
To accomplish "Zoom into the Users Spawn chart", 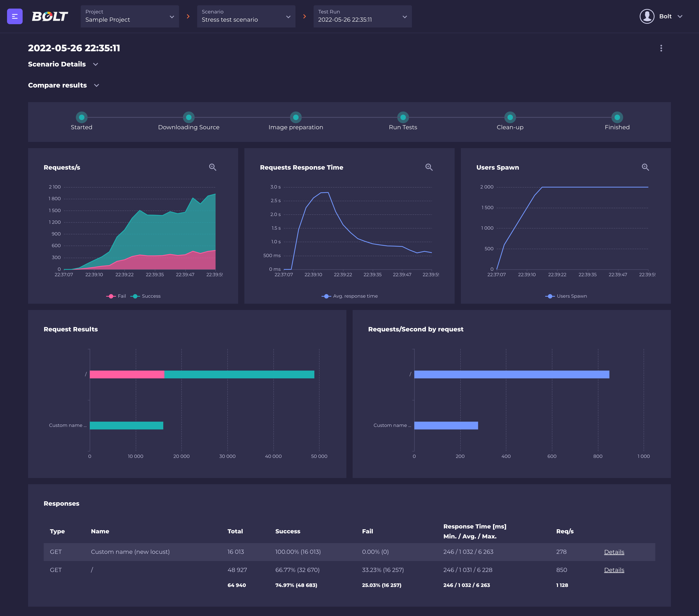I will point(645,167).
